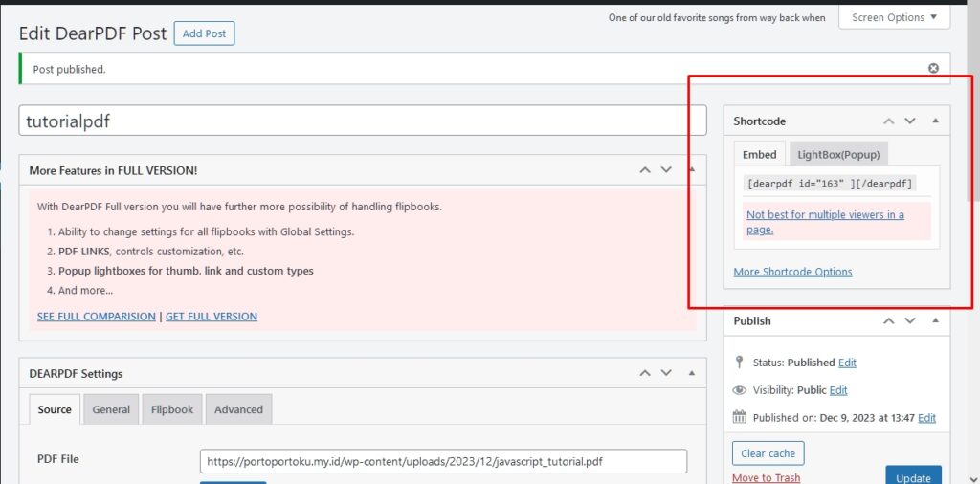Screen dimensions: 980x484
Task: Select the Source settings tab
Action: point(55,409)
